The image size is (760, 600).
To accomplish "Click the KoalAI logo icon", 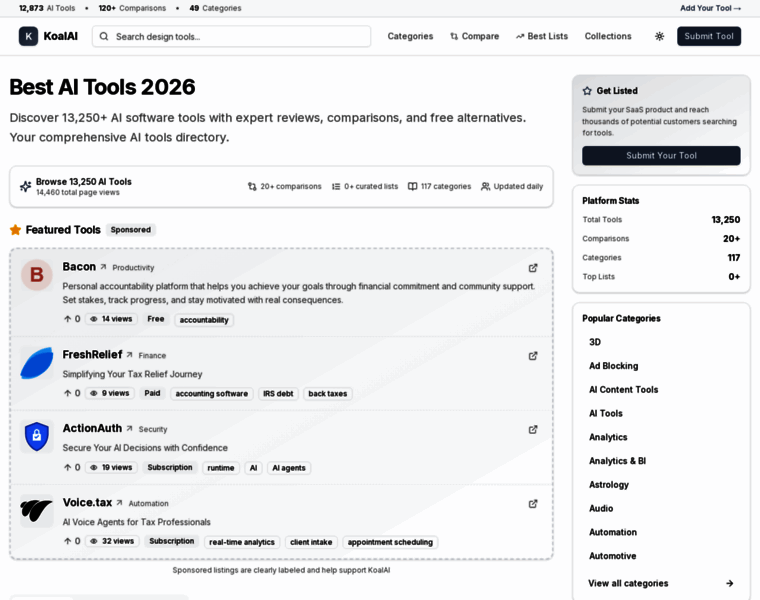I will pos(28,36).
